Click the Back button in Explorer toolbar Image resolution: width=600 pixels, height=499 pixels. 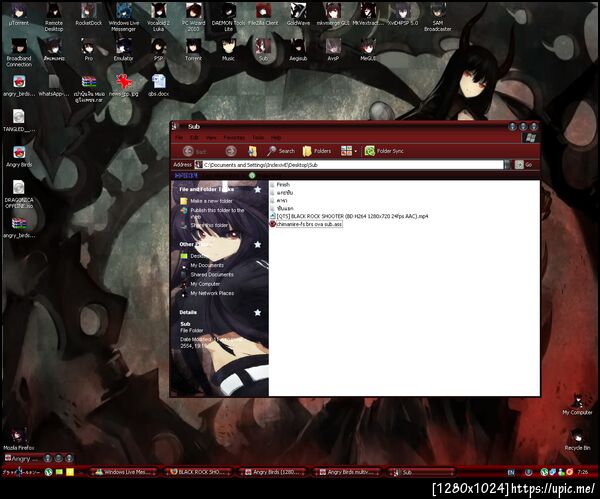point(194,151)
